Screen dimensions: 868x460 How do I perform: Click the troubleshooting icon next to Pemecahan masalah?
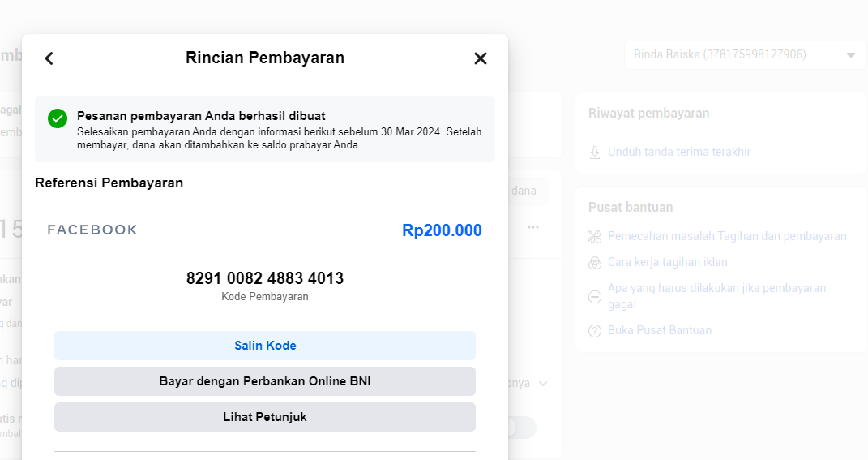(595, 237)
